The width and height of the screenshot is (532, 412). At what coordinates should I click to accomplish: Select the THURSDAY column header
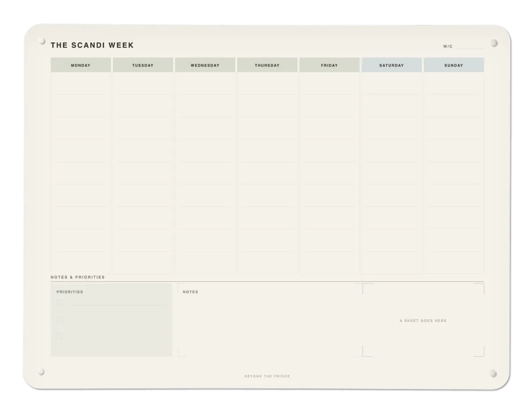(267, 65)
